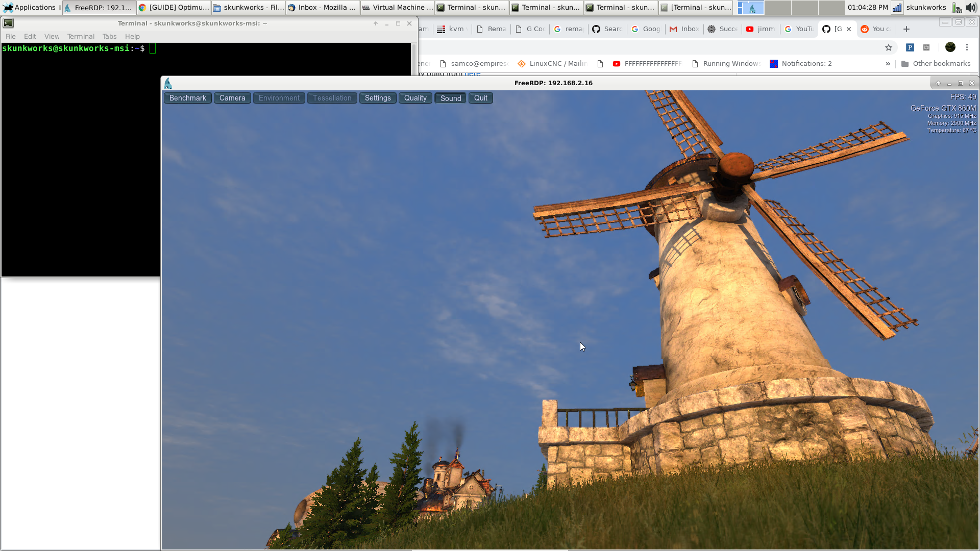Select the first workspace in switcher
980x551 pixels.
click(751, 7)
